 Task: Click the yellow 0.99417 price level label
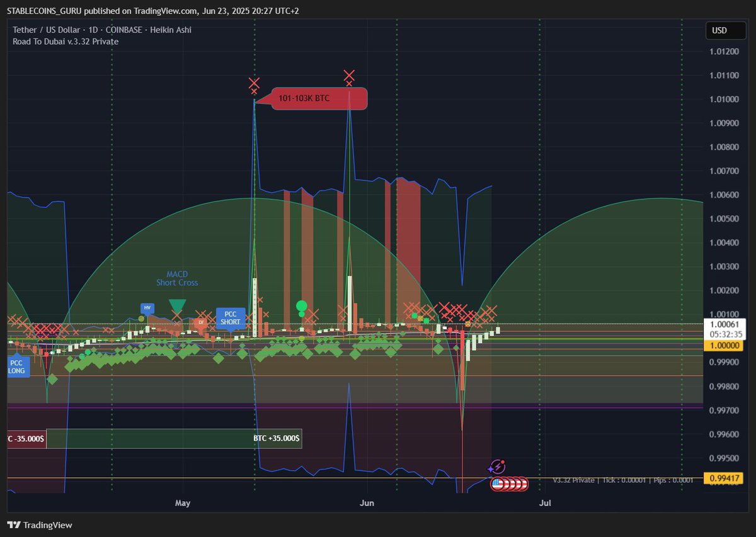pos(723,478)
